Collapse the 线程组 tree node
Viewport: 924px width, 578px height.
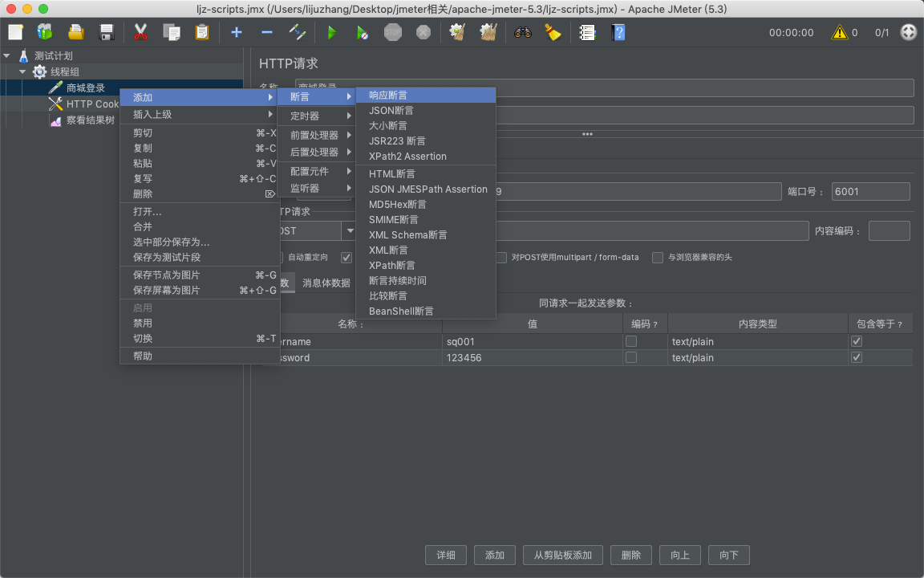pyautogui.click(x=22, y=71)
